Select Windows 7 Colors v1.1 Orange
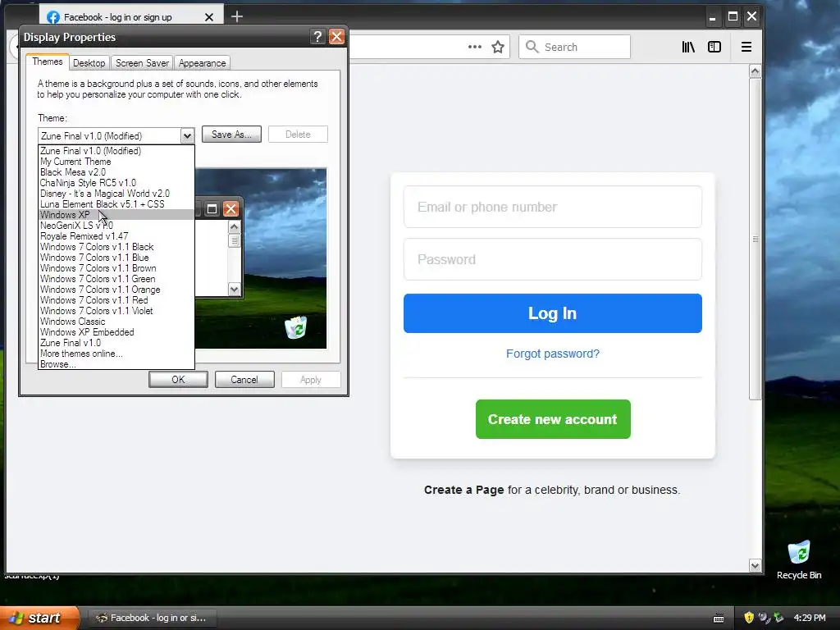Viewport: 840px width, 630px height. [x=116, y=290]
